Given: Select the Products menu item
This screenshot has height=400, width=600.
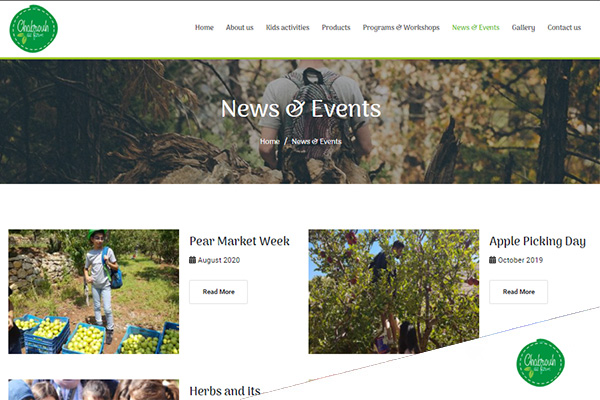Looking at the screenshot, I should [336, 28].
